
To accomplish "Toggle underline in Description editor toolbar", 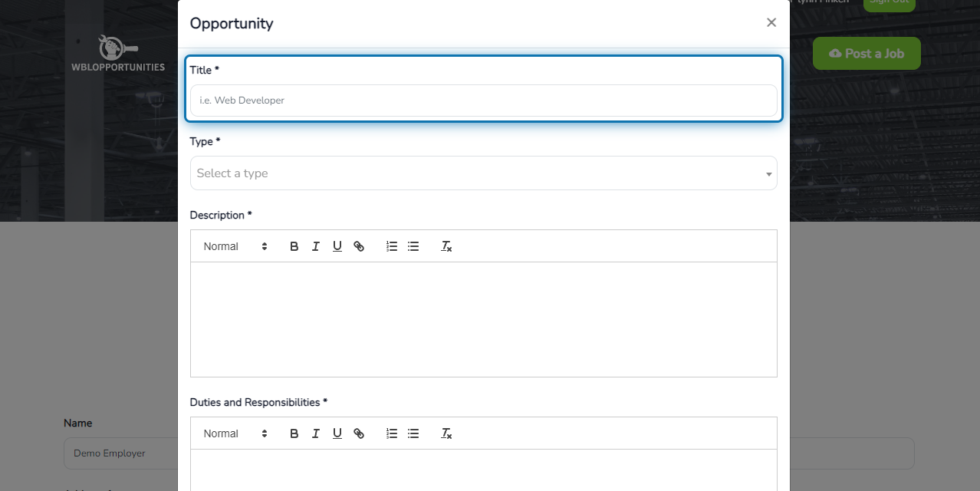I will pyautogui.click(x=337, y=246).
